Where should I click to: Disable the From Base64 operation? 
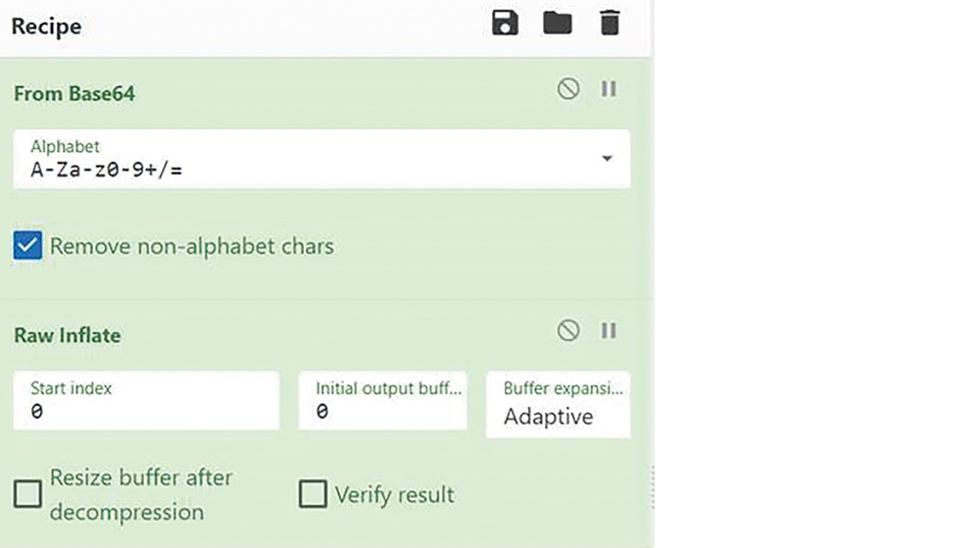pyautogui.click(x=568, y=89)
